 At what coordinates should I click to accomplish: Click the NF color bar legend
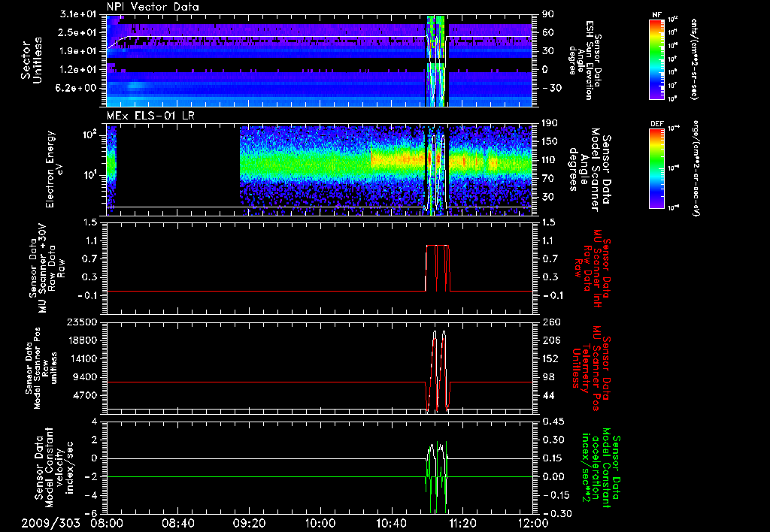click(x=656, y=59)
